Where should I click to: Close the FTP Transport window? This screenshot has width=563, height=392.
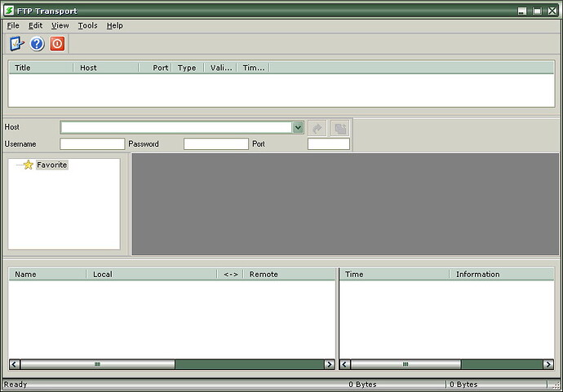tap(552, 11)
